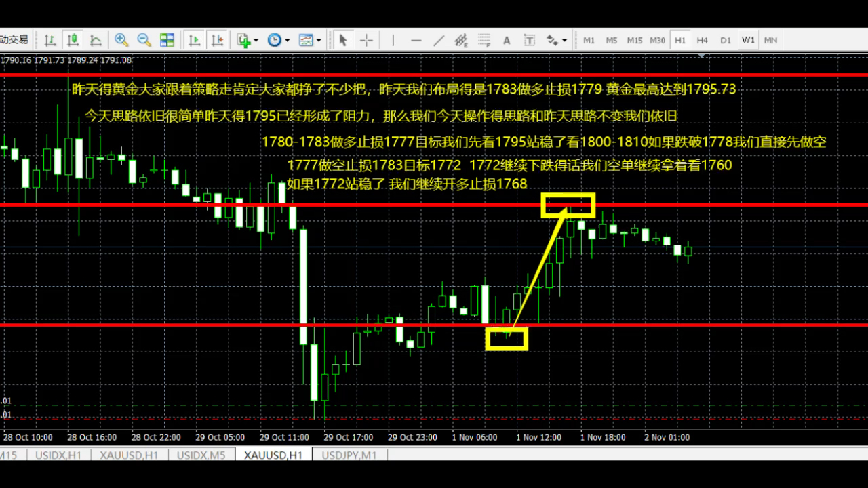868x488 pixels.
Task: Open the inactive XAUUSD,H1 chart tab
Action: tap(129, 455)
